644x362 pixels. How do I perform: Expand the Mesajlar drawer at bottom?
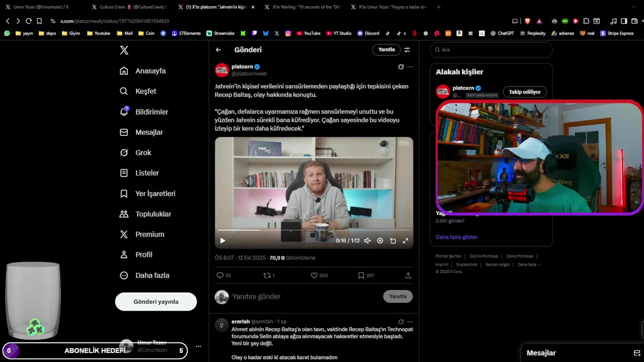(x=583, y=353)
